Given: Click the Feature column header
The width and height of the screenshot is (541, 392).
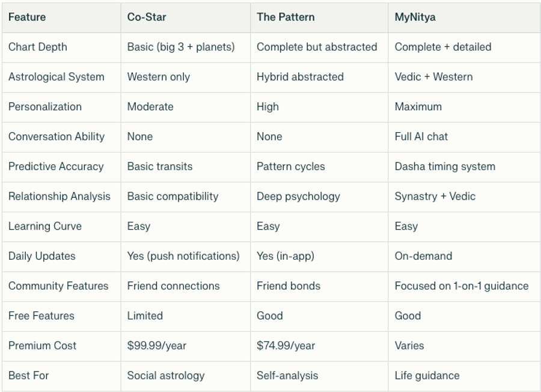Looking at the screenshot, I should [x=27, y=17].
